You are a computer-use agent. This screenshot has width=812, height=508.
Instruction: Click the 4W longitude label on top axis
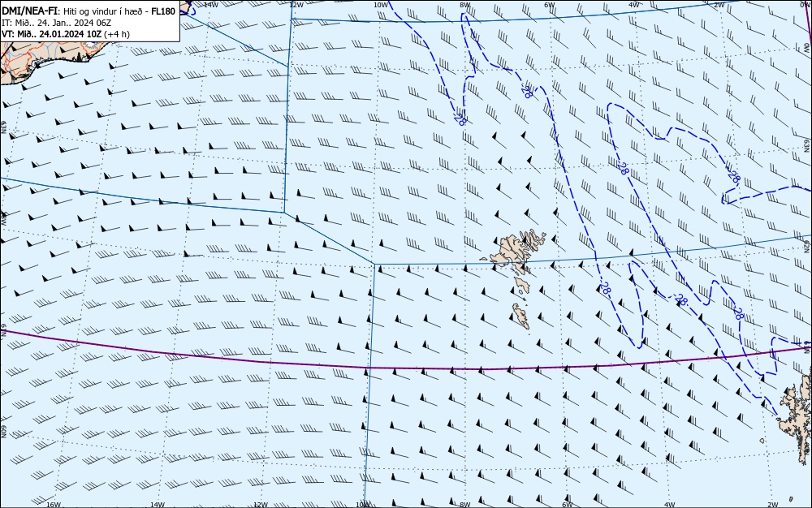[634, 4]
